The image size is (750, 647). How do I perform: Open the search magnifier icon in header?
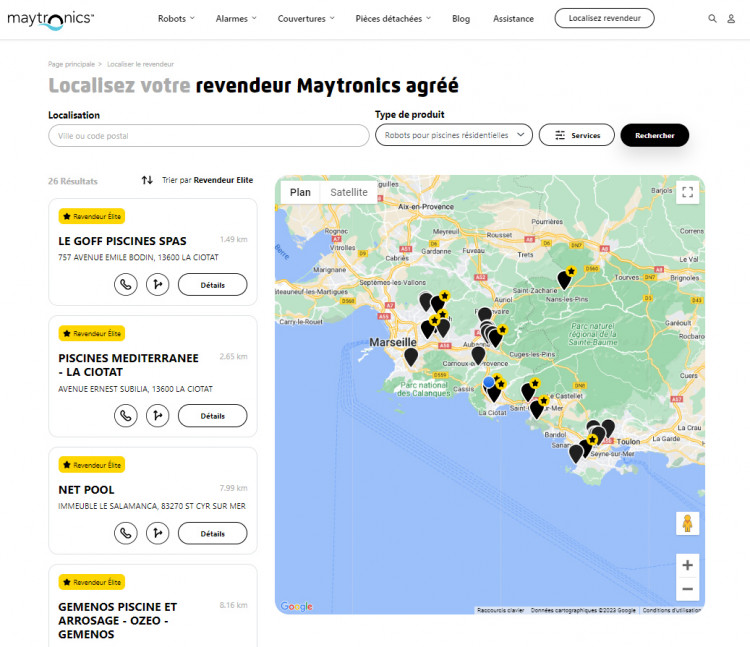tap(712, 19)
